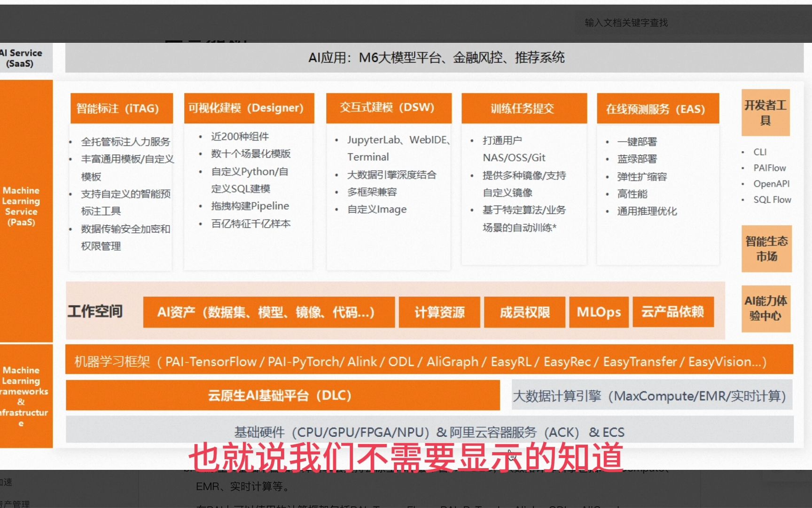Click the 丰富通用模板/自定义模板 bullet
The height and width of the screenshot is (508, 812).
[127, 167]
